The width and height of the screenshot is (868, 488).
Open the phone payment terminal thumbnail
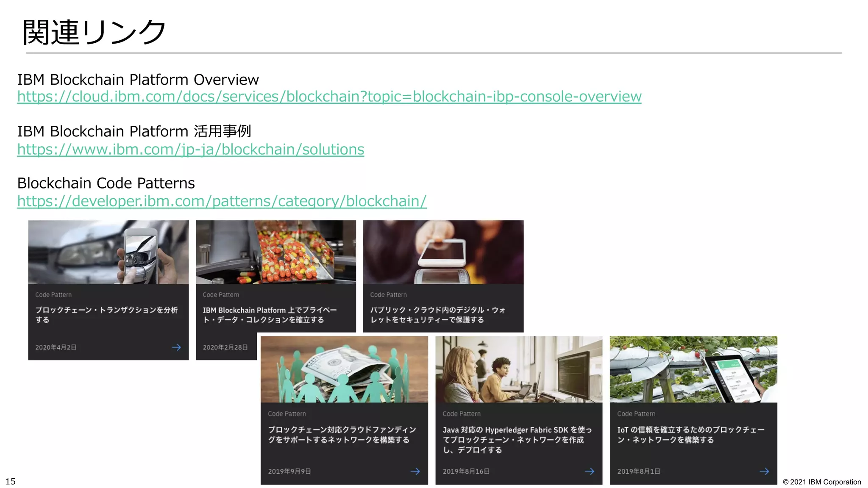click(443, 252)
